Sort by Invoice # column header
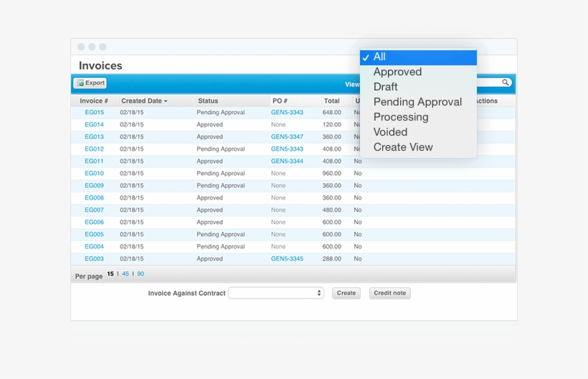This screenshot has width=588, height=379. point(94,101)
